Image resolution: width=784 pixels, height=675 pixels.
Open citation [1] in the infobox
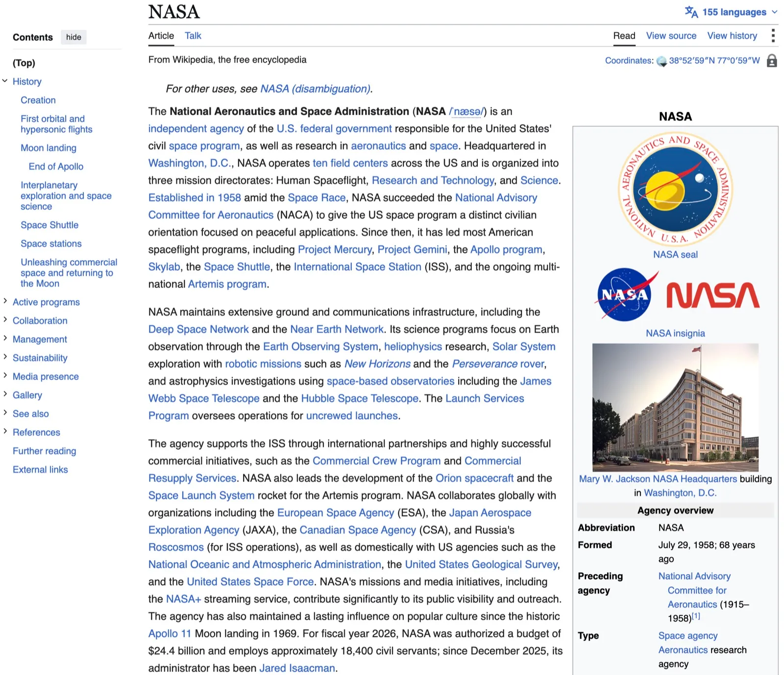696,616
